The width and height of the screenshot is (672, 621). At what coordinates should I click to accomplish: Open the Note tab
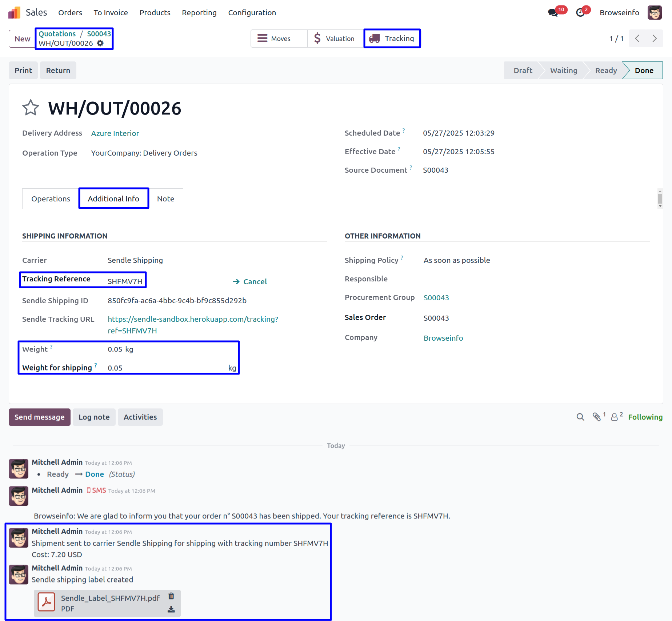coord(165,199)
